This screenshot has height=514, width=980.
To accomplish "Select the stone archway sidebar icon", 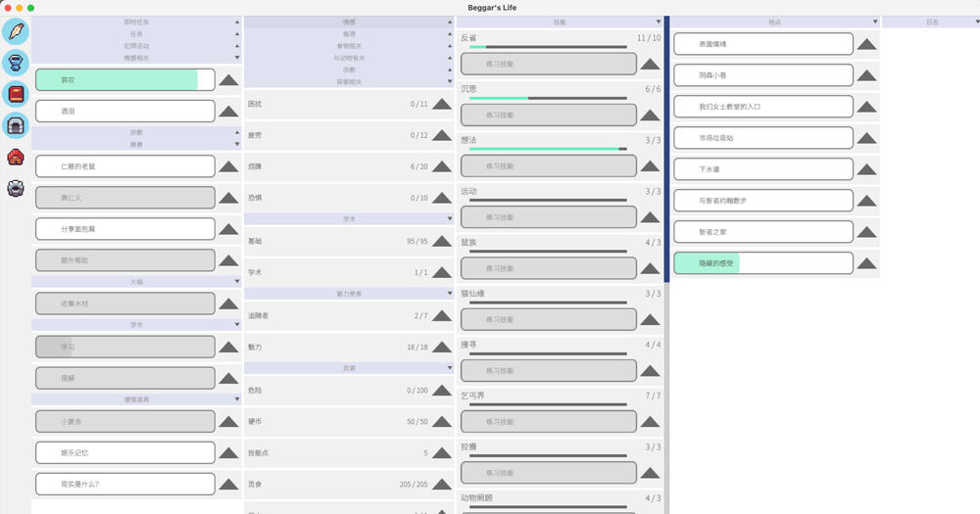I will (x=16, y=126).
